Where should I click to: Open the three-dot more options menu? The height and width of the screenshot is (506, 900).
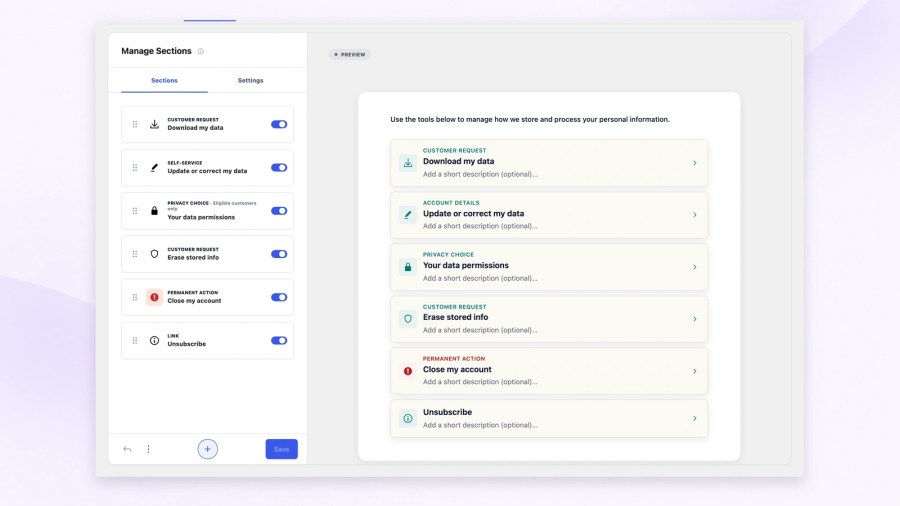pos(148,449)
